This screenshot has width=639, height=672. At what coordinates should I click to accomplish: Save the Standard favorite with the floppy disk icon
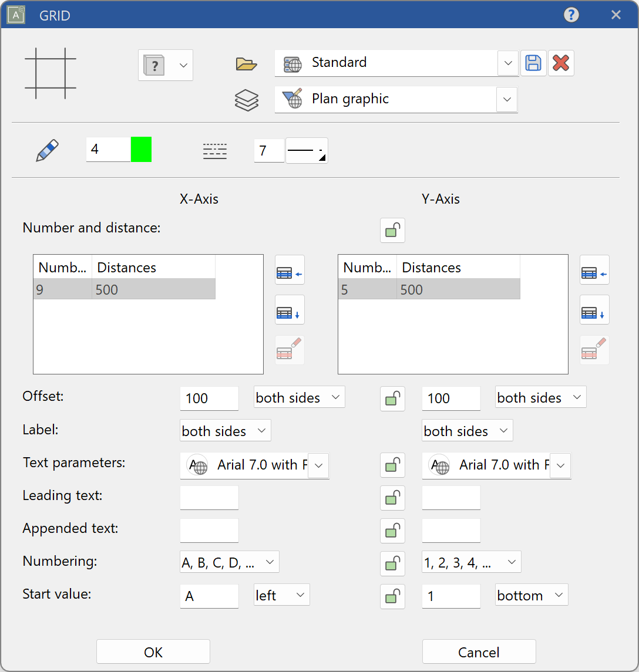(x=533, y=63)
